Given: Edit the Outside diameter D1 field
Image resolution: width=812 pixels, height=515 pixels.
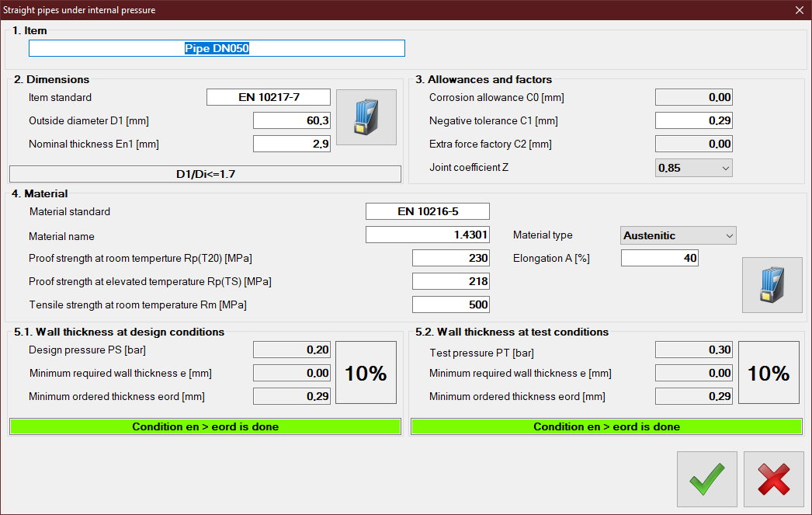Looking at the screenshot, I should click(x=291, y=120).
